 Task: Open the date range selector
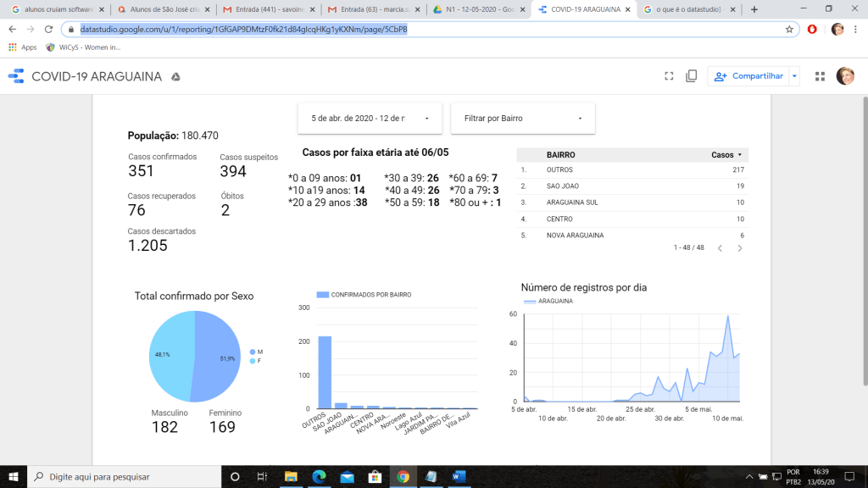click(370, 119)
